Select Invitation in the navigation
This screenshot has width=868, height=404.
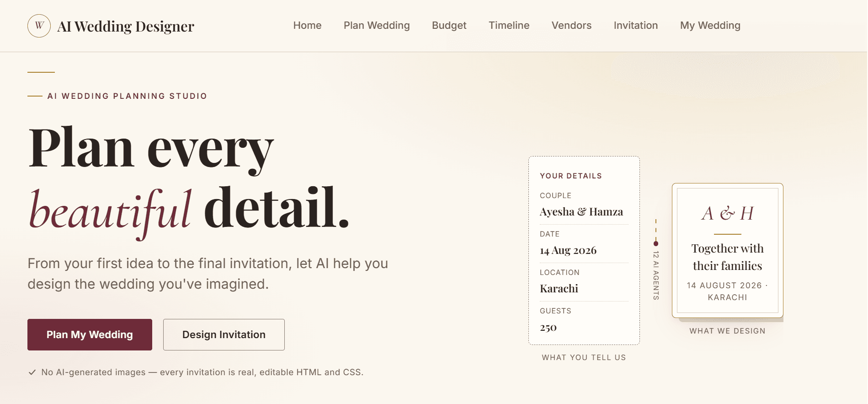pyautogui.click(x=636, y=26)
